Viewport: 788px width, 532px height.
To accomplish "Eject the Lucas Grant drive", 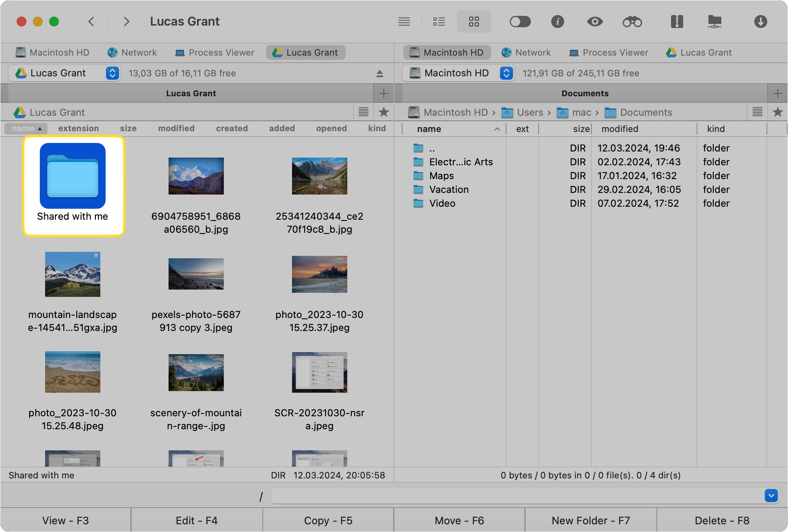I will [379, 74].
